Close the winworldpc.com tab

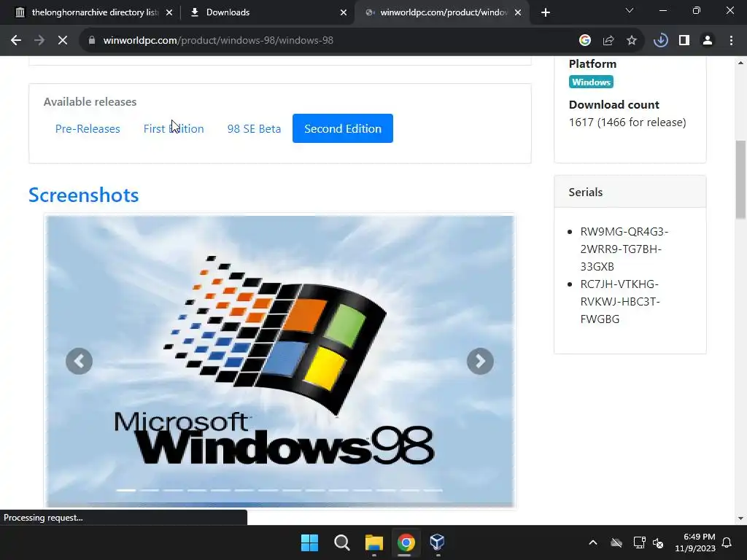[518, 12]
